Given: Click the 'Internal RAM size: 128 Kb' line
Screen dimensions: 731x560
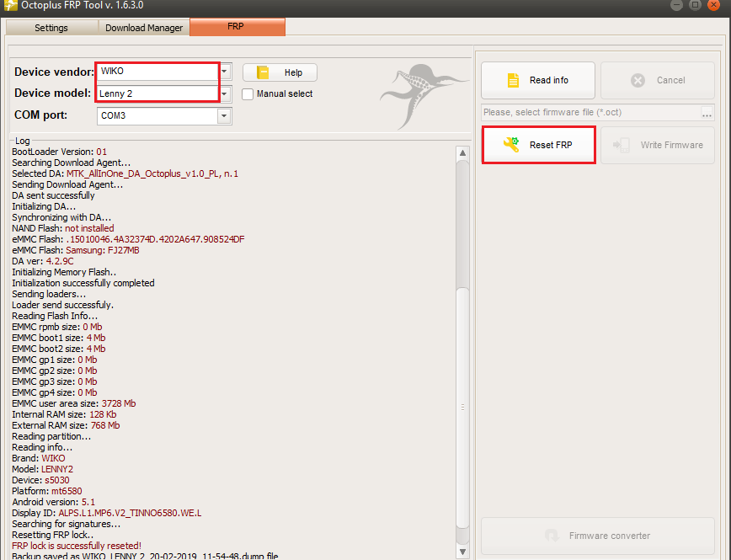Looking at the screenshot, I should pyautogui.click(x=64, y=414).
